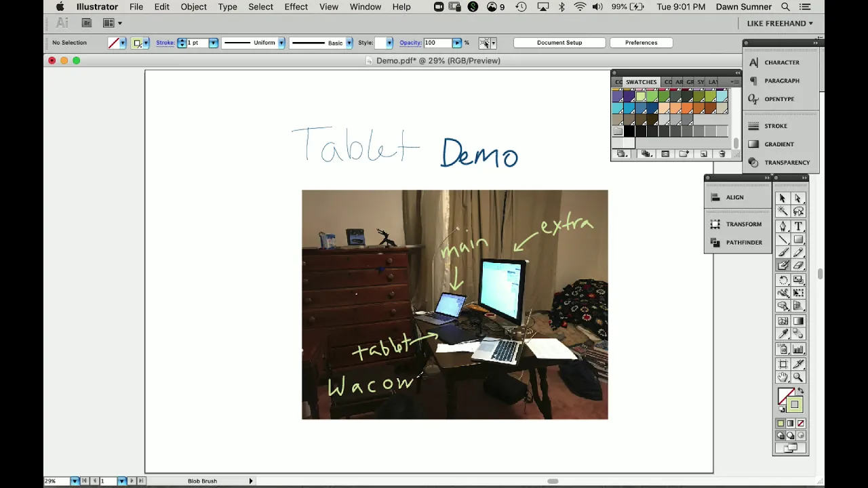
Task: Pick the Line Segment tool
Action: [x=782, y=239]
